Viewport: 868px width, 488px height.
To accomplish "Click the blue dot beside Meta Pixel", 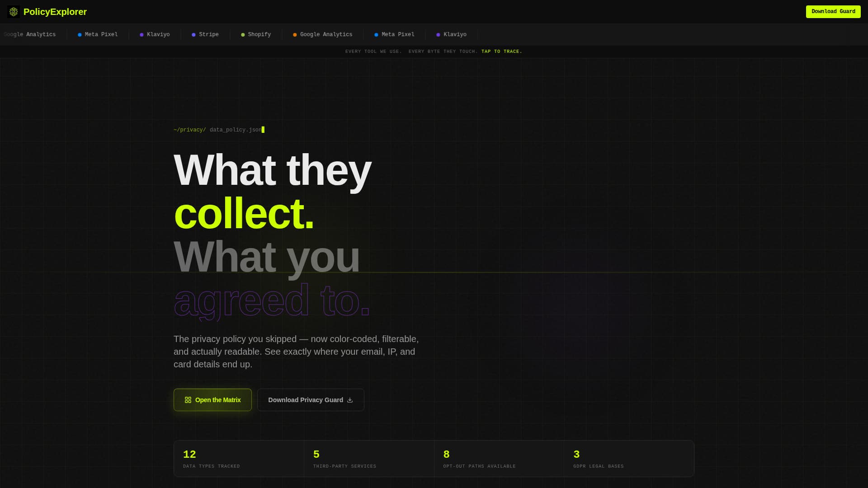I will click(79, 34).
